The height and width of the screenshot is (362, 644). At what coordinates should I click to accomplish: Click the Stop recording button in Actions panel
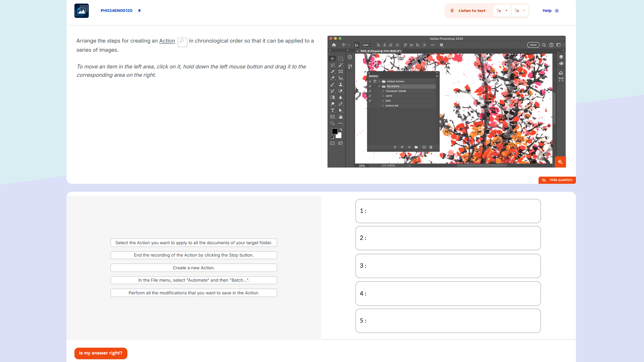pyautogui.click(x=395, y=147)
